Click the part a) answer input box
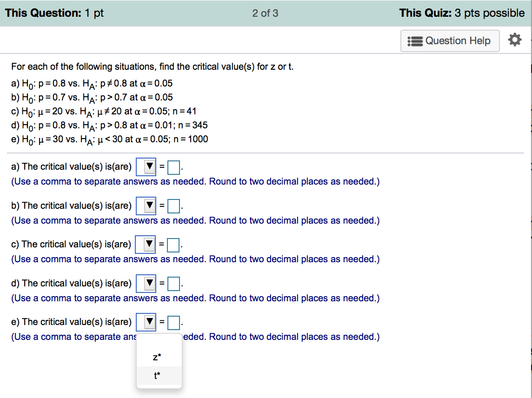The height and width of the screenshot is (398, 532). [x=174, y=167]
